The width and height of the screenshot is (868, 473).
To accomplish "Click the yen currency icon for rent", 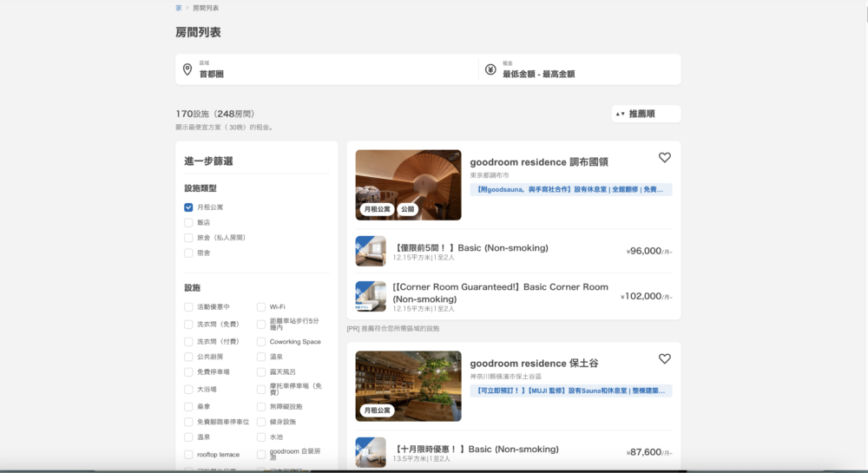I will (490, 69).
